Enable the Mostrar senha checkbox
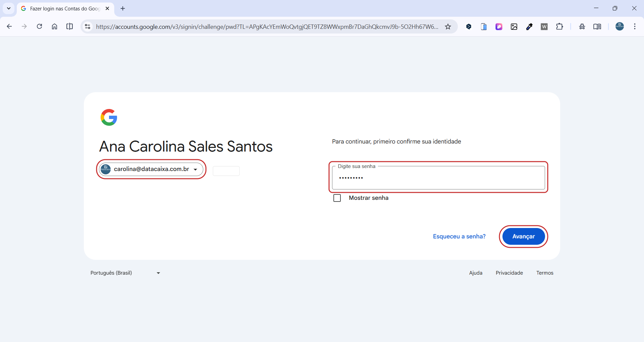The image size is (644, 342). click(x=337, y=198)
